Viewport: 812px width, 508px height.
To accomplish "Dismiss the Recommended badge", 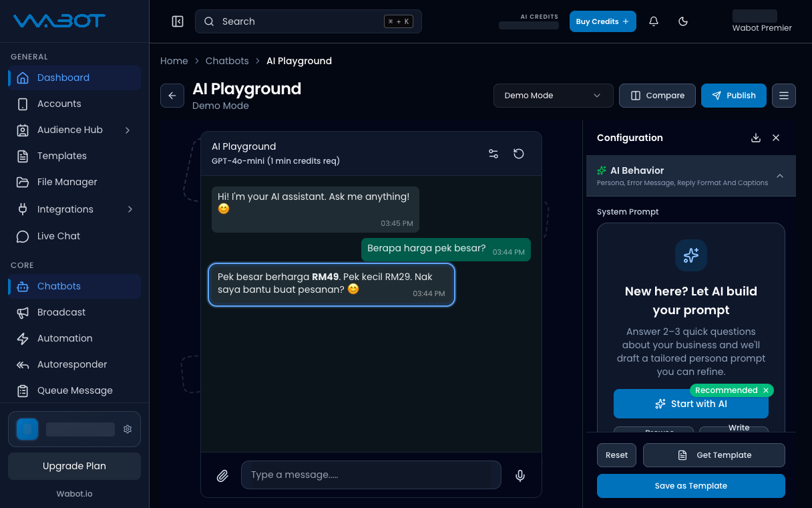I will 766,390.
